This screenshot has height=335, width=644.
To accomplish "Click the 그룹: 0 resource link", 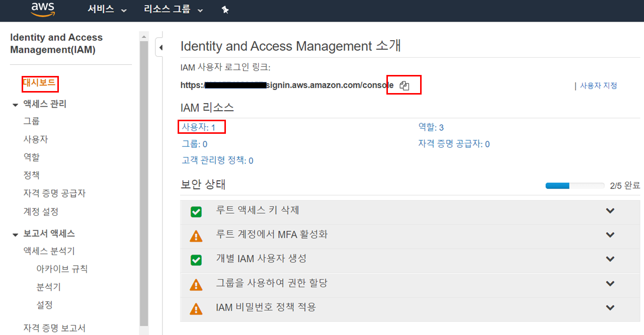I will click(194, 144).
